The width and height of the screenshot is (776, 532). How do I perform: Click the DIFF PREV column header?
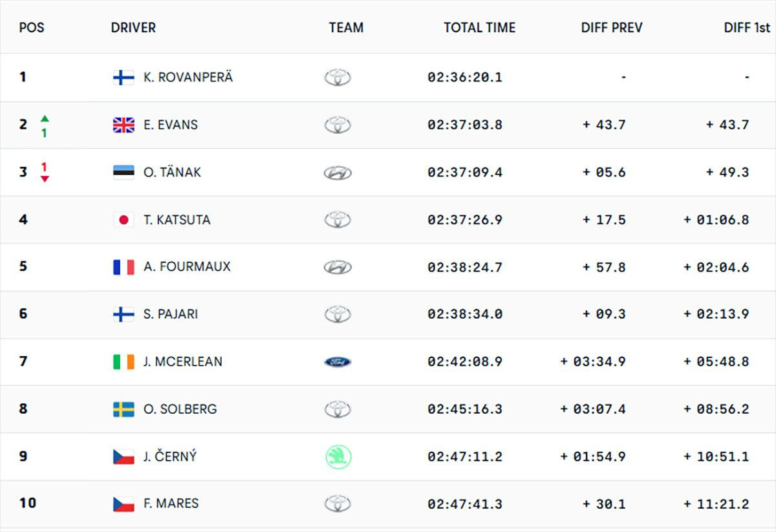612,28
